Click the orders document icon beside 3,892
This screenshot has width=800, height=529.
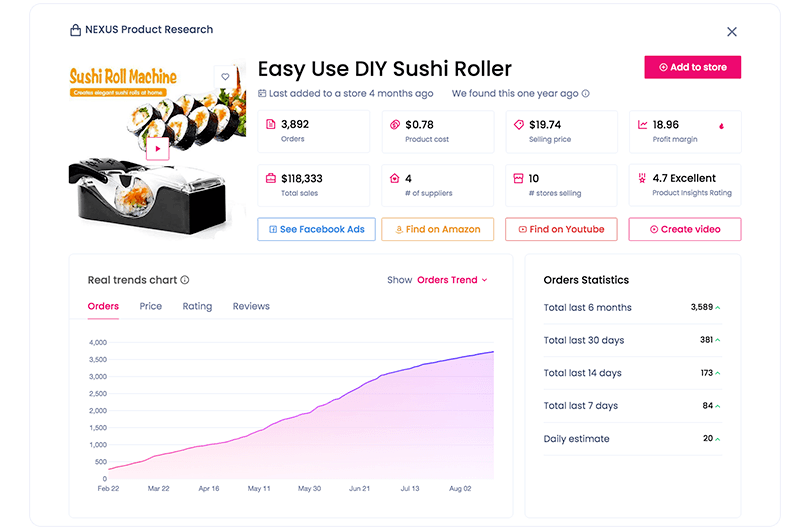click(271, 124)
